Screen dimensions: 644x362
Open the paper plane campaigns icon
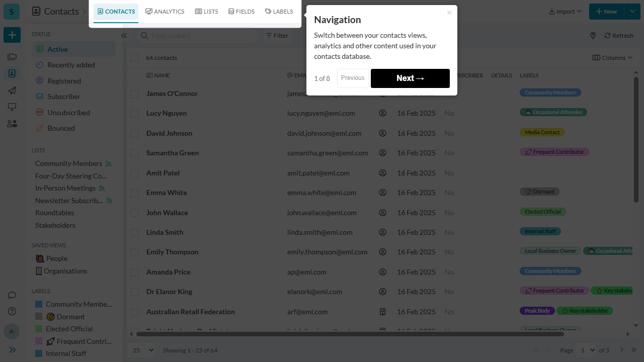click(12, 90)
